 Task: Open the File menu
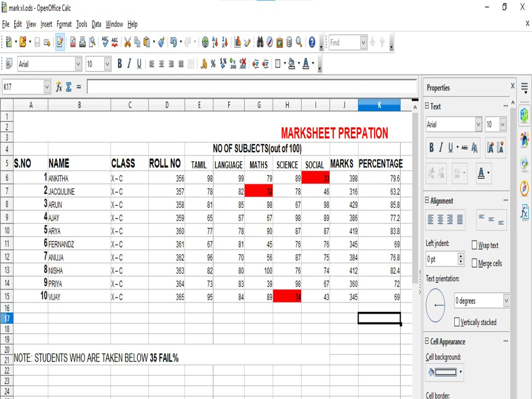[x=6, y=24]
